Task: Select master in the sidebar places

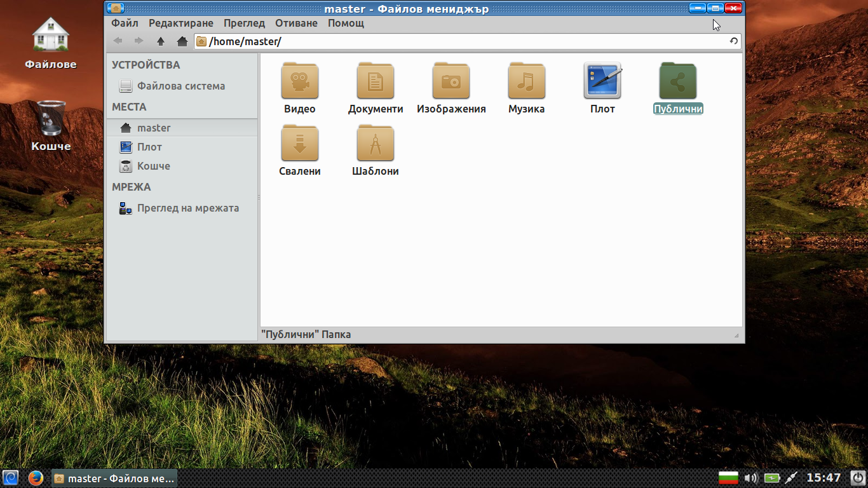Action: [182, 128]
